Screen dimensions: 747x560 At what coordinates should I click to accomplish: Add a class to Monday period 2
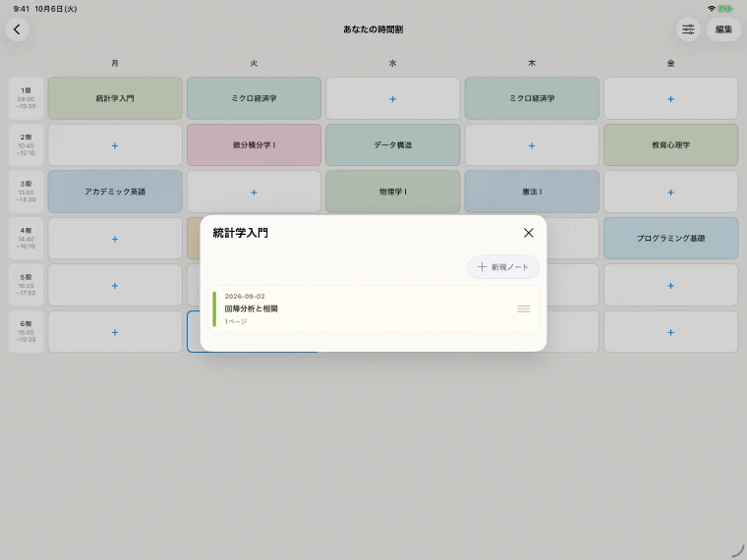[x=115, y=145]
